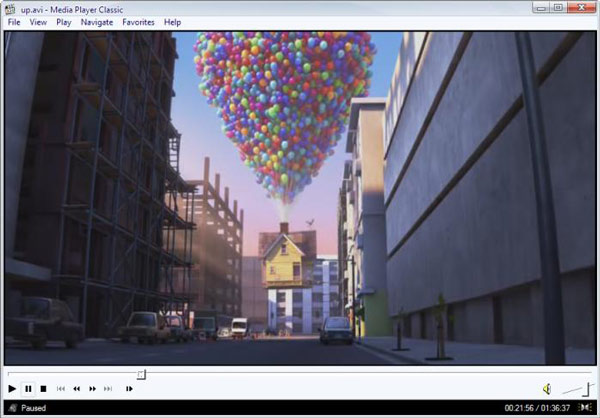Open the Play menu
This screenshot has width=600, height=418.
coord(64,22)
